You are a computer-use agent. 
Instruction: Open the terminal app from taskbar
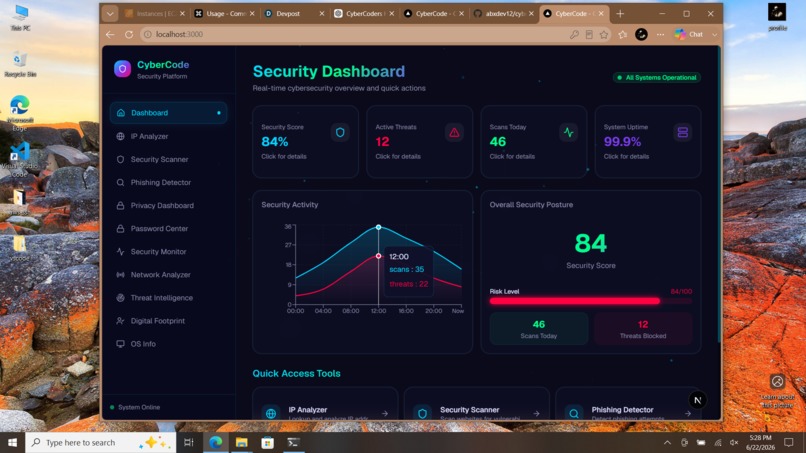click(294, 443)
